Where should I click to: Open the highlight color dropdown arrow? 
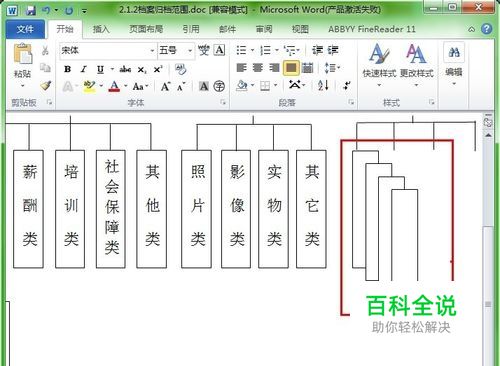point(101,86)
